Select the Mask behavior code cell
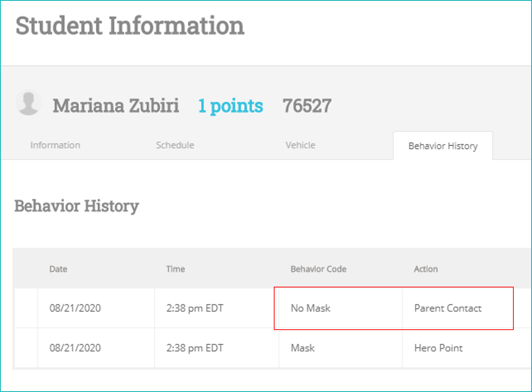 coord(303,348)
